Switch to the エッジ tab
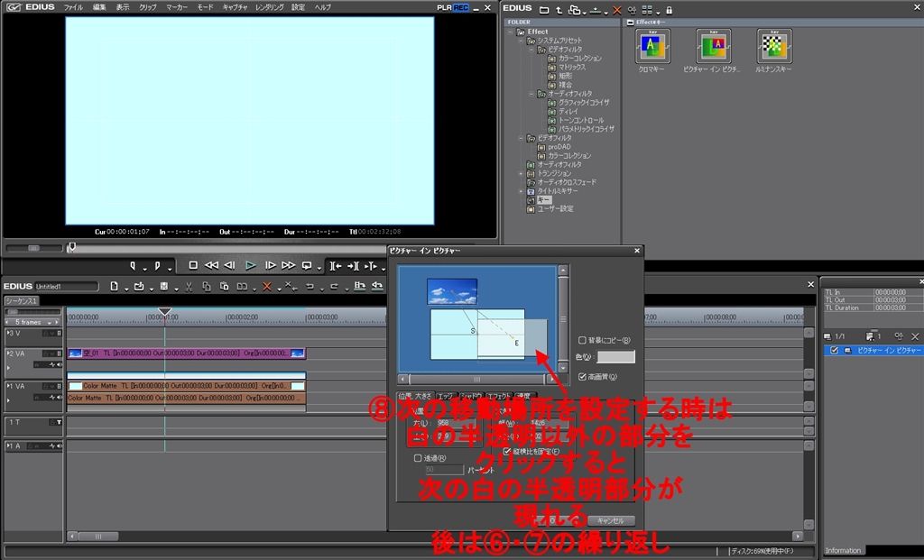 (445, 396)
